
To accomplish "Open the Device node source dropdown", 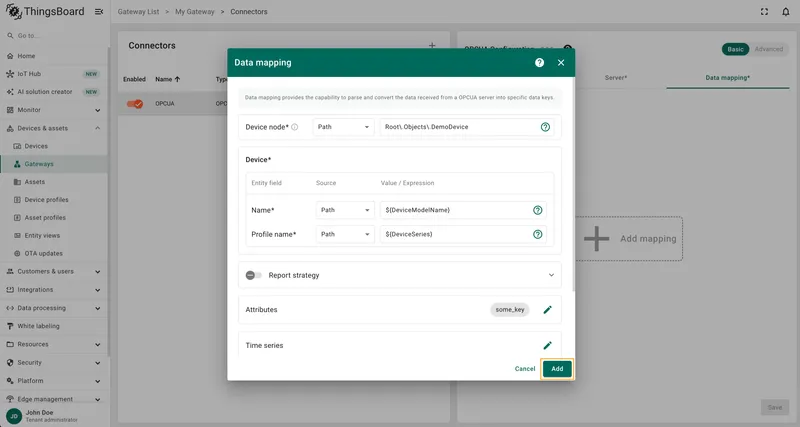I will [343, 127].
